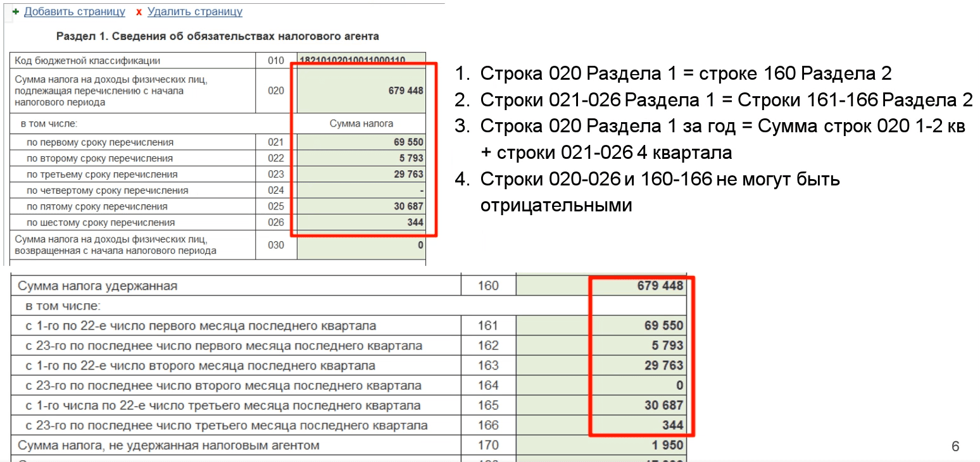980x462 pixels.
Task: Click line 160 withheld tax field
Action: (x=600, y=285)
